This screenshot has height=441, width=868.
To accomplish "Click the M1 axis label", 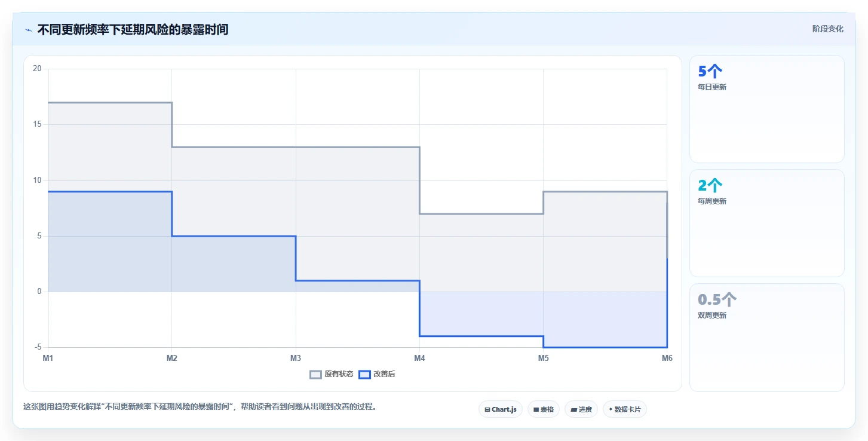I will tap(48, 358).
